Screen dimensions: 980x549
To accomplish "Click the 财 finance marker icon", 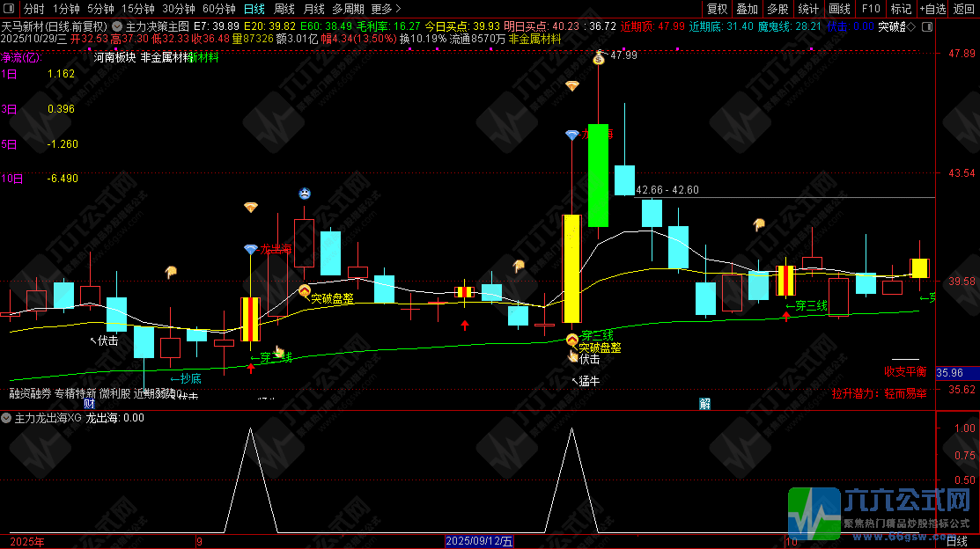I will click(x=88, y=403).
